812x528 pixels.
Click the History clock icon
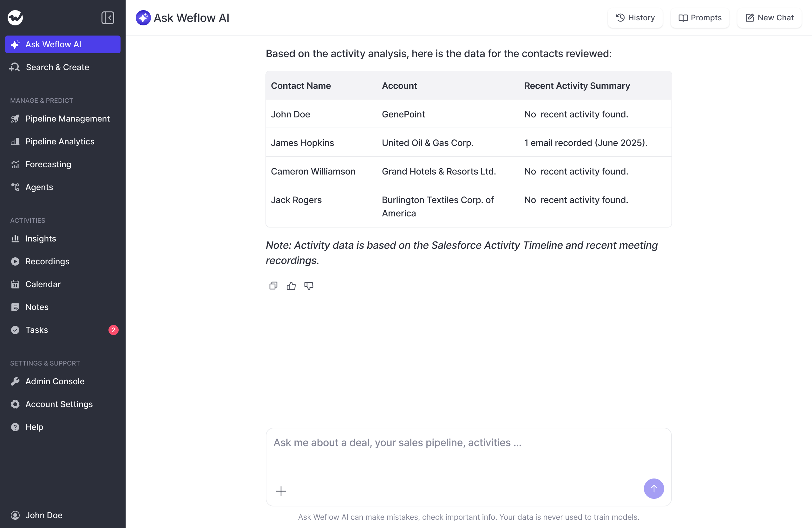coord(620,18)
